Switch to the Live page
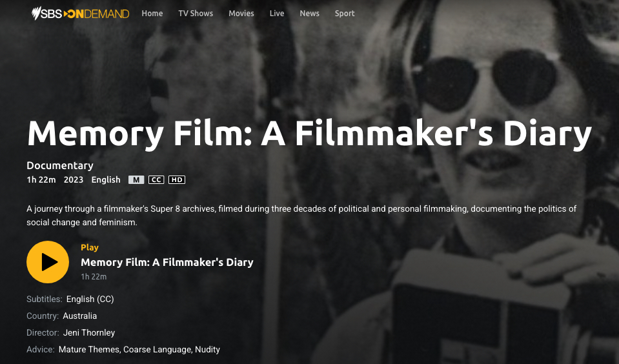This screenshot has width=619, height=364. (x=277, y=14)
